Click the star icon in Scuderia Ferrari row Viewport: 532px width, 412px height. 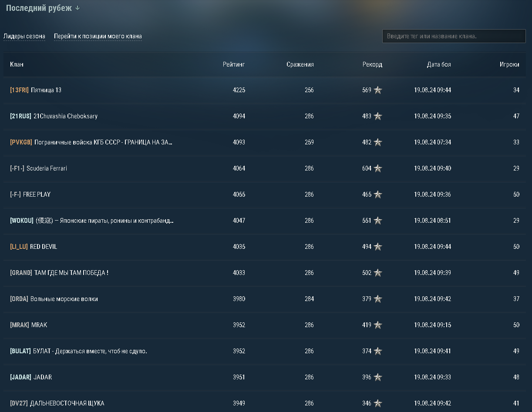click(377, 168)
